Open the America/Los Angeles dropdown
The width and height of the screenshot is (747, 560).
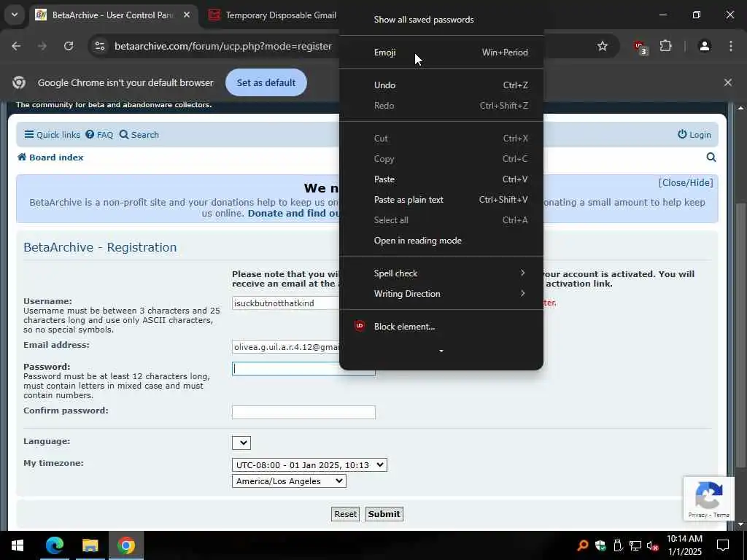pyautogui.click(x=289, y=481)
